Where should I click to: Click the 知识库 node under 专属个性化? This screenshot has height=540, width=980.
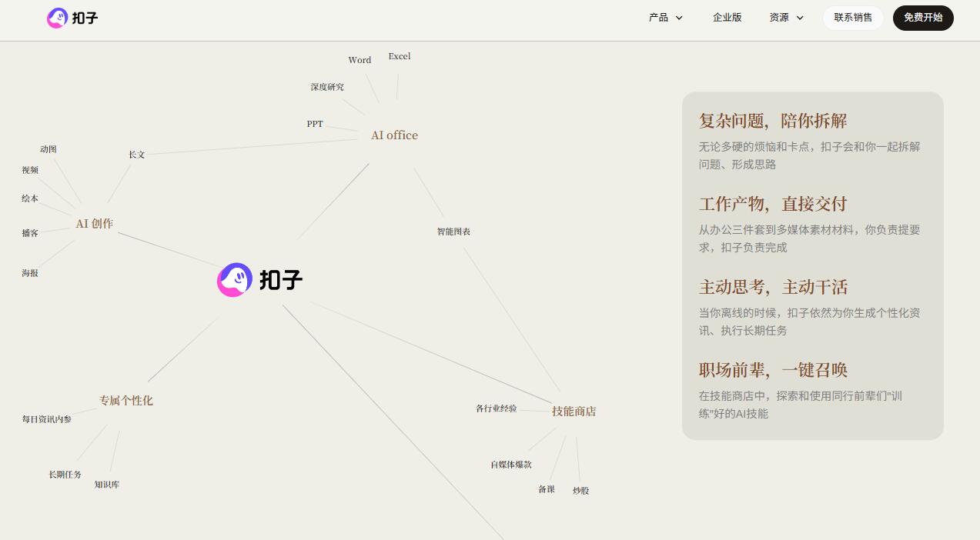click(x=107, y=485)
